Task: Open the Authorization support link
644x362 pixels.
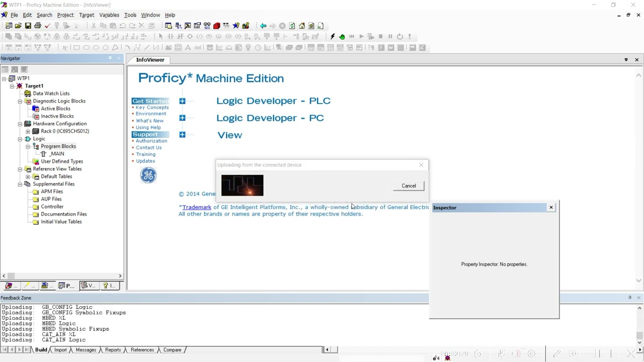Action: (x=151, y=141)
